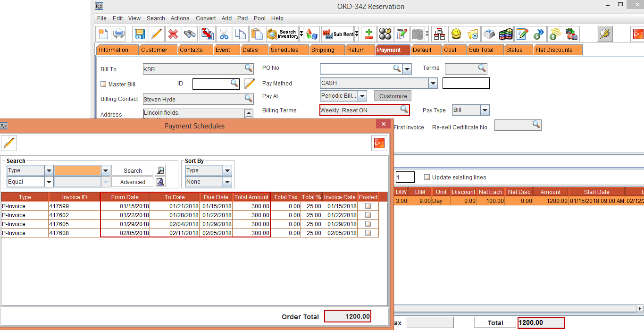Click the PO No input field
The width and height of the screenshot is (644, 330).
[x=356, y=69]
